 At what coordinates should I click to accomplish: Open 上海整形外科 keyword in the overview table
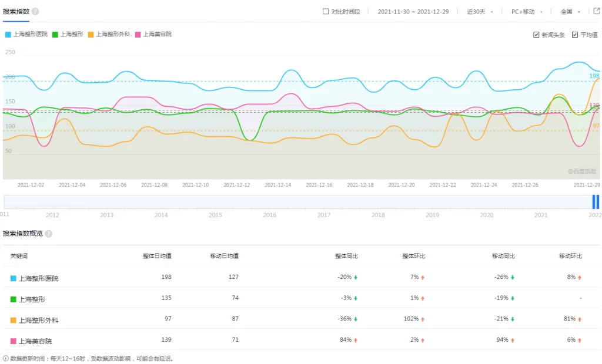pos(39,320)
